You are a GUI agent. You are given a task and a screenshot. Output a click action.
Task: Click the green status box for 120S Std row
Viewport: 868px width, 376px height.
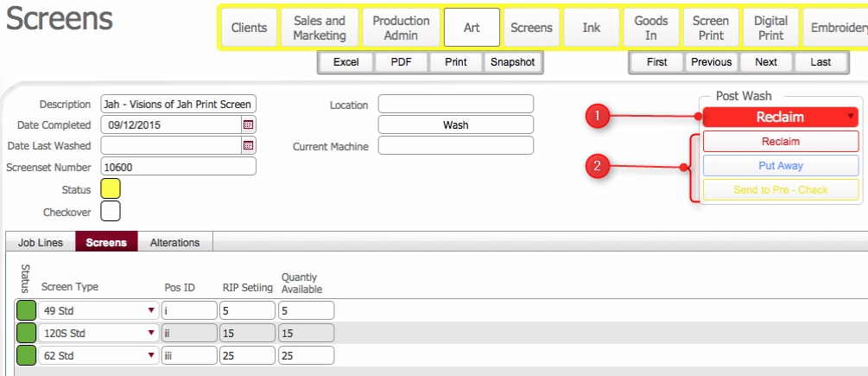click(x=26, y=333)
